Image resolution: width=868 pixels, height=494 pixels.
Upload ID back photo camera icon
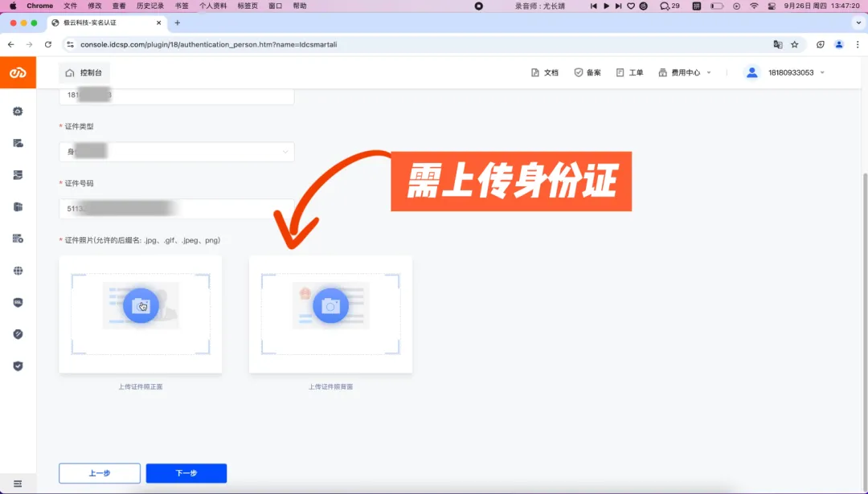[330, 305]
